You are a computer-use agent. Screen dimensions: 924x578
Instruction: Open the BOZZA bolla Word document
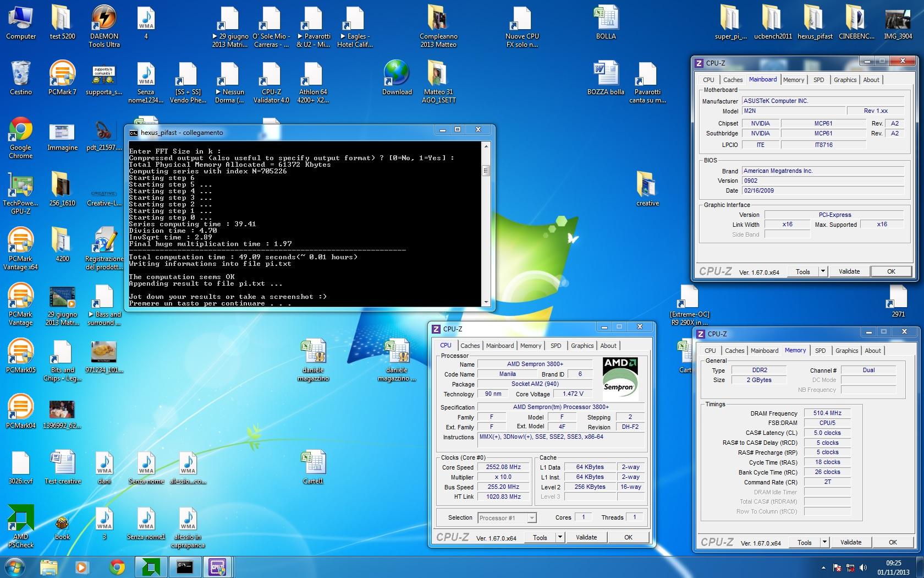606,78
